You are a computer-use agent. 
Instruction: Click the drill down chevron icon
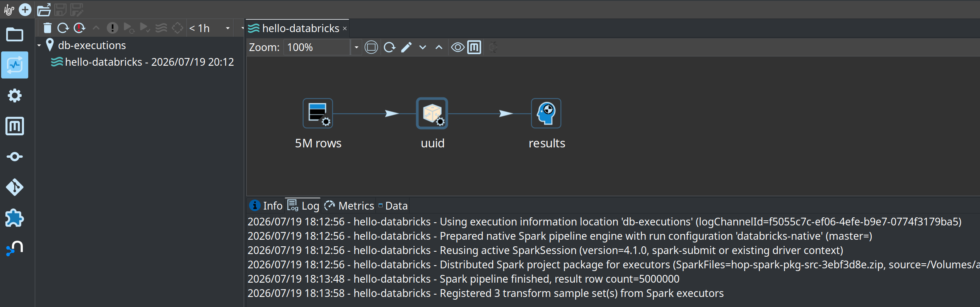[423, 47]
